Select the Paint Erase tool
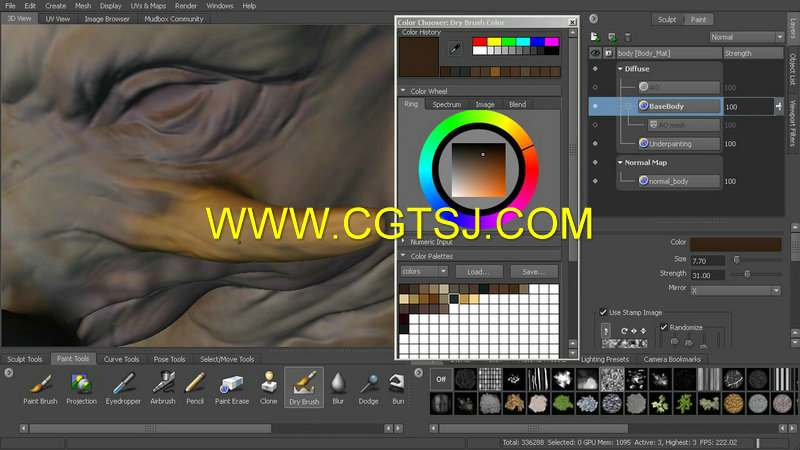This screenshot has width=800, height=450. click(x=232, y=388)
